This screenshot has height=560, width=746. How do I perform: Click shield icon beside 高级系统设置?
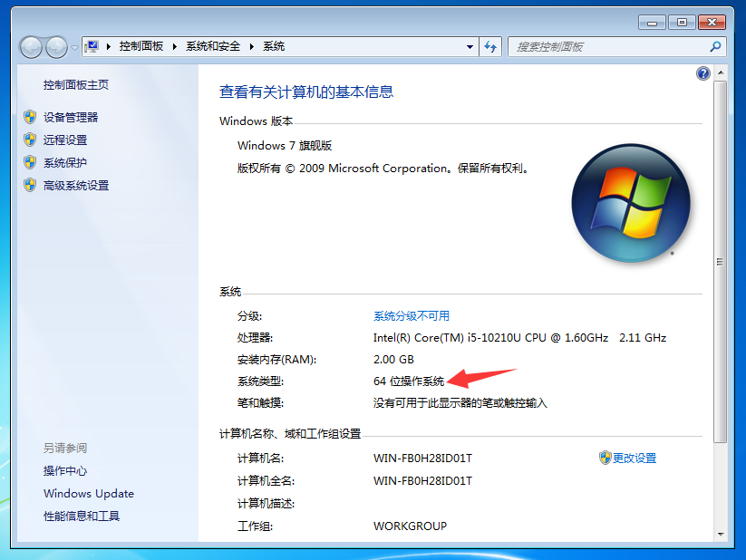coord(30,185)
